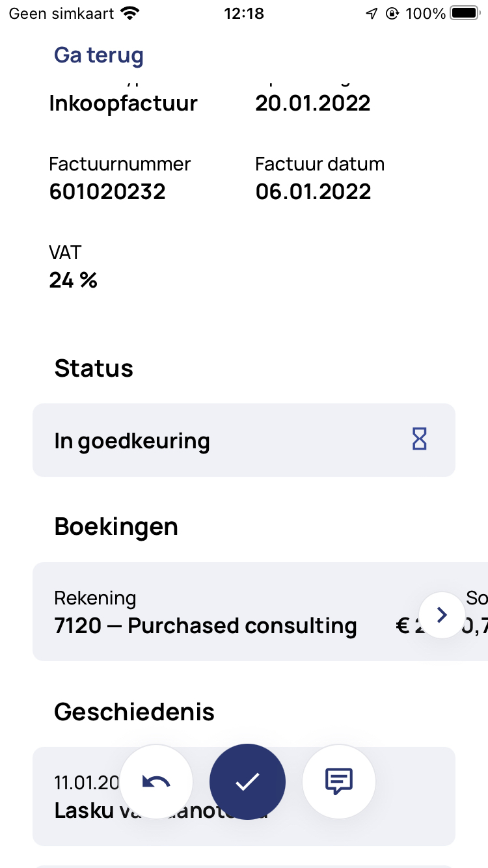Open the comment speech bubble button

tap(339, 781)
